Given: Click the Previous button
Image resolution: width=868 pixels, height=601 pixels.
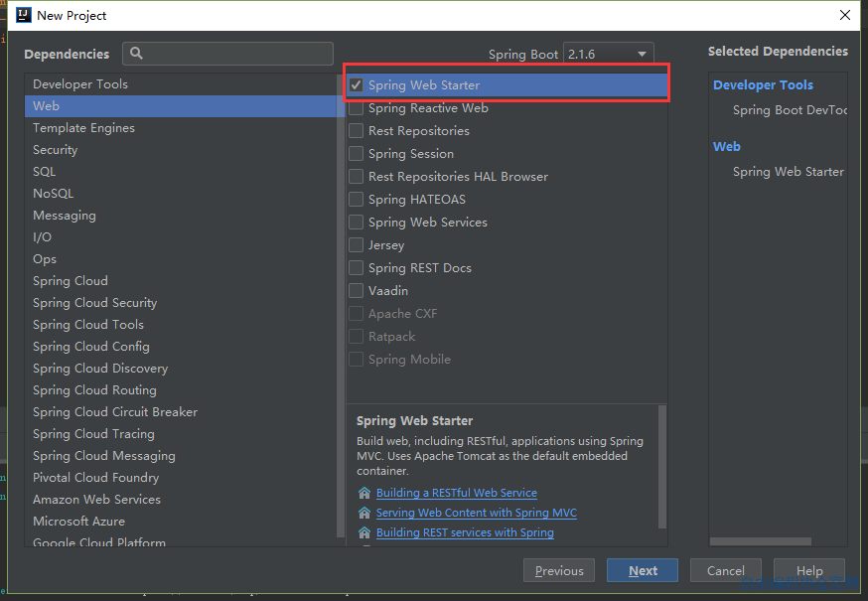Looking at the screenshot, I should coord(559,570).
